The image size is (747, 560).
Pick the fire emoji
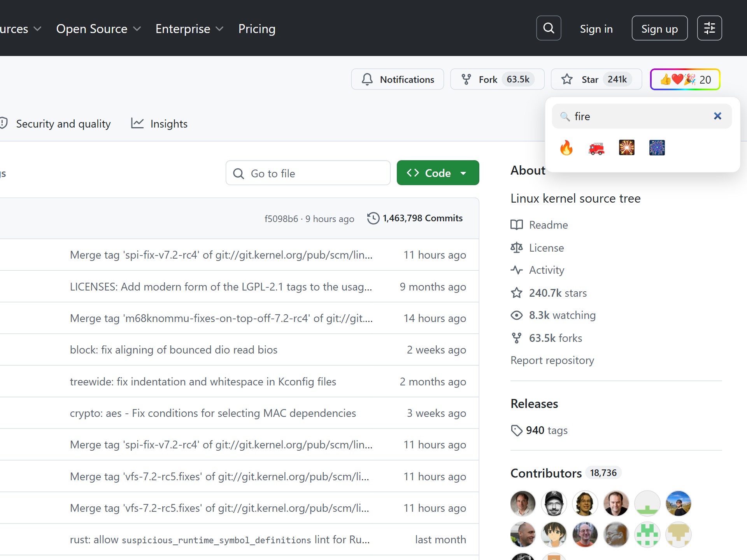tap(566, 148)
